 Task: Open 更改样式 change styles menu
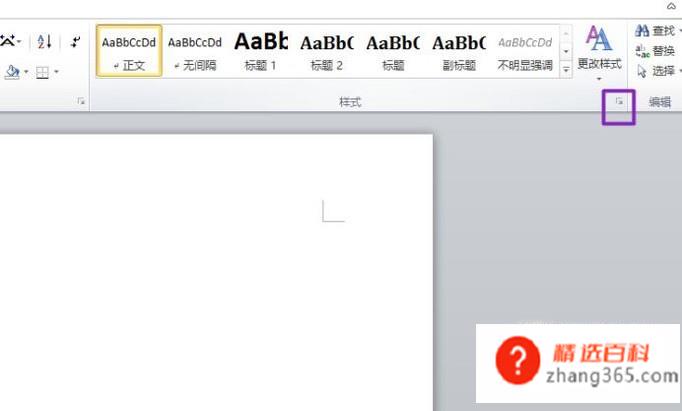[x=599, y=53]
